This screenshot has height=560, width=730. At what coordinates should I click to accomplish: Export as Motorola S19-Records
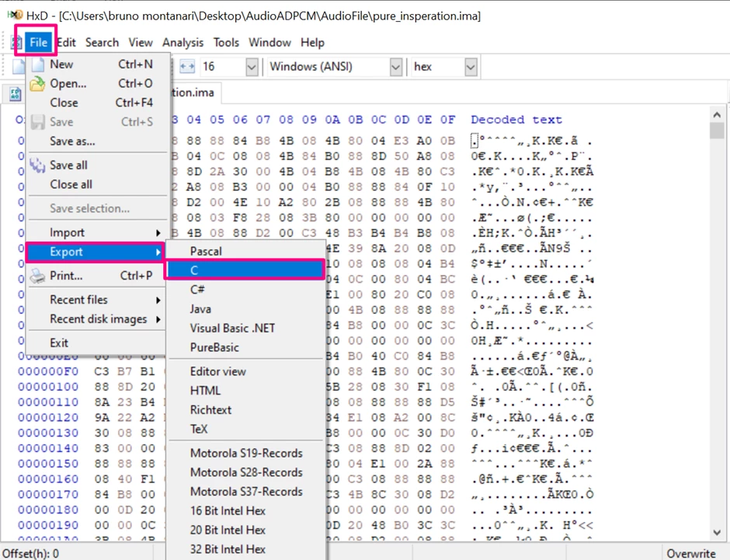pos(245,454)
